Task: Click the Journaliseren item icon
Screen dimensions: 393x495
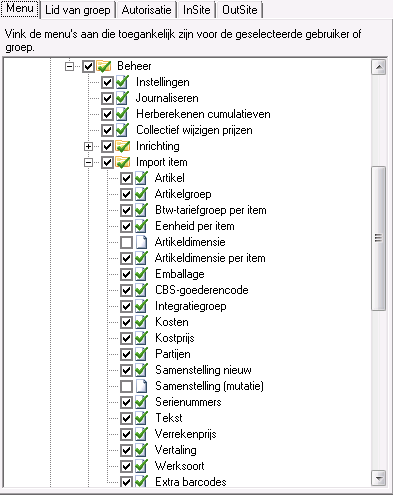Action: pos(122,98)
